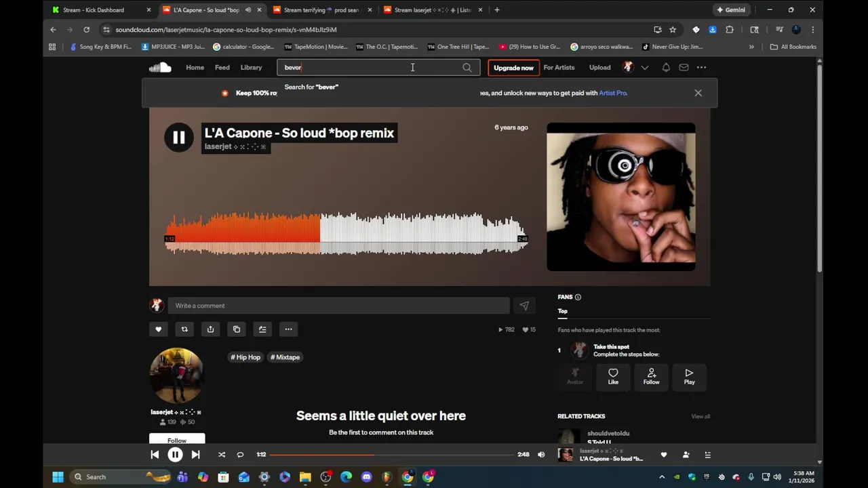Seek in the track waveform
The height and width of the screenshot is (488, 868).
point(346,234)
